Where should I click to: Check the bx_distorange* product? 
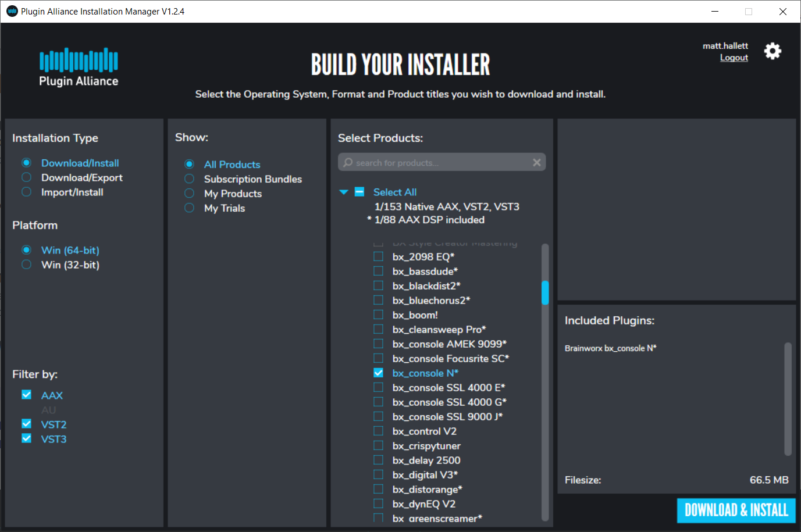point(378,489)
